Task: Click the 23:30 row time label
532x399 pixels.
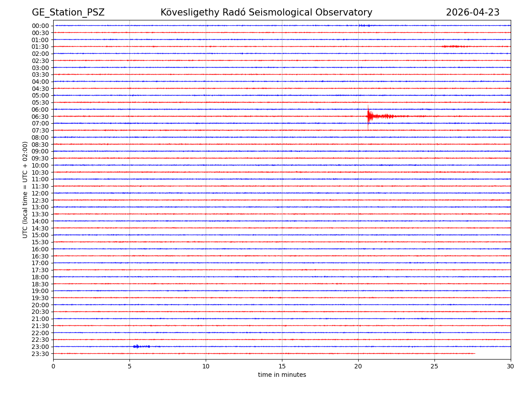Action: pyautogui.click(x=40, y=354)
